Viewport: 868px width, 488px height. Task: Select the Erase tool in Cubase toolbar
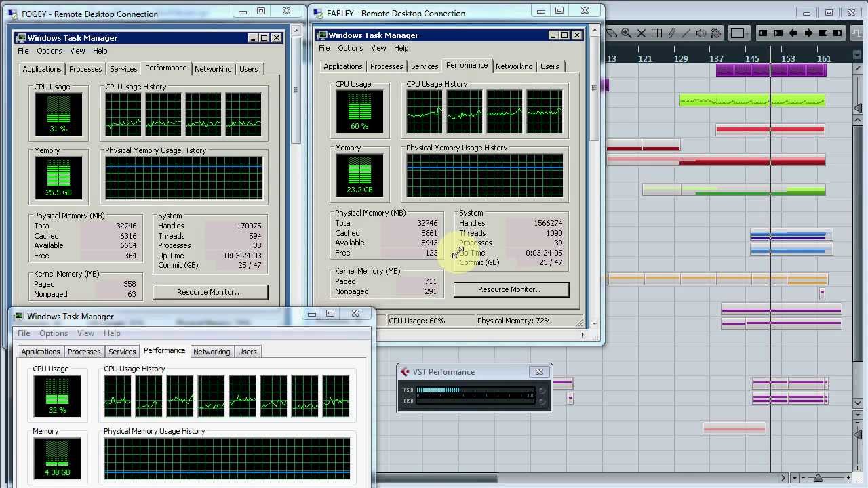point(612,33)
